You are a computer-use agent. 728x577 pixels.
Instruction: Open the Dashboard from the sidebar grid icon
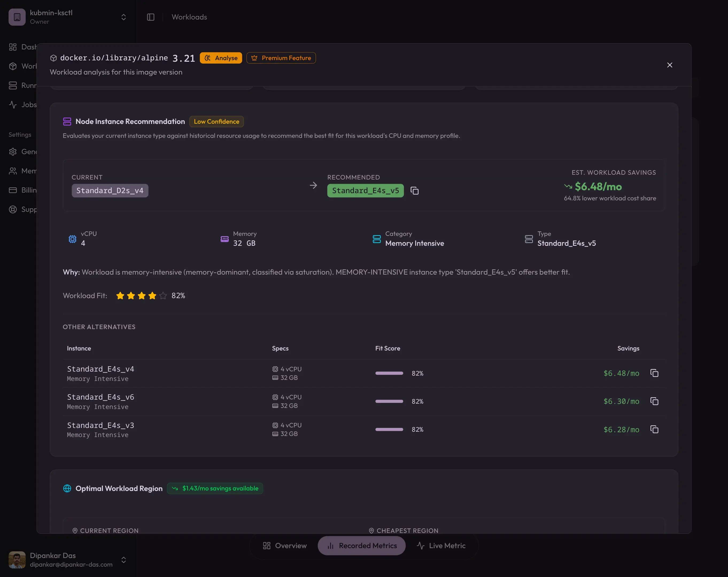[13, 47]
